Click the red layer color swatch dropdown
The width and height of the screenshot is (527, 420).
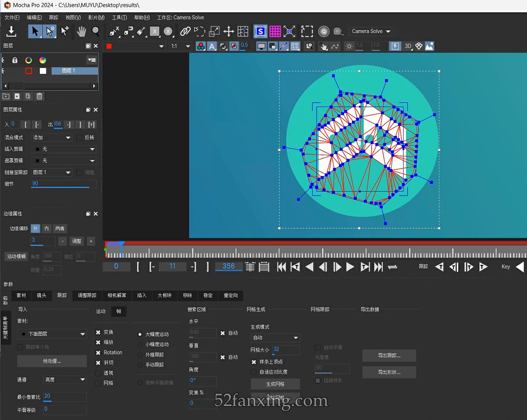coord(134,46)
